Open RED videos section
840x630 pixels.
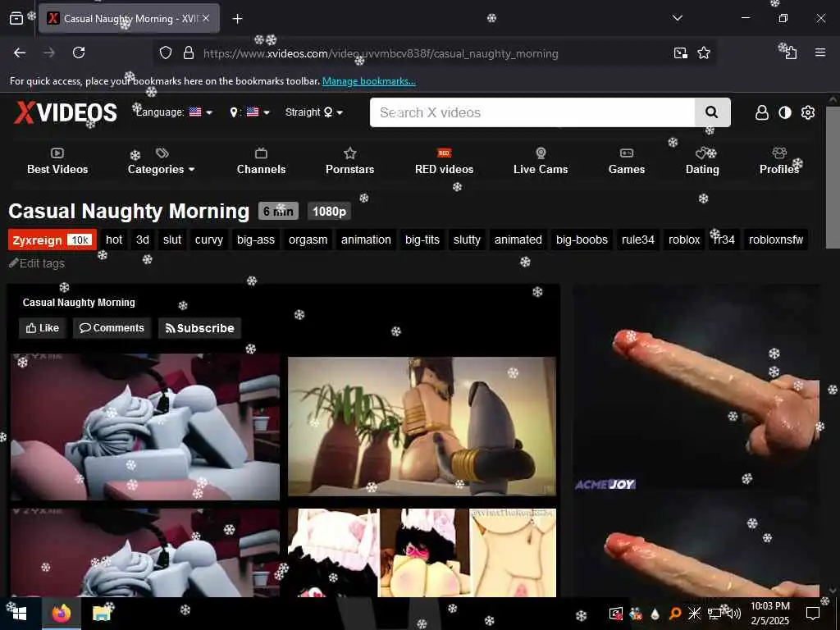pyautogui.click(x=444, y=162)
